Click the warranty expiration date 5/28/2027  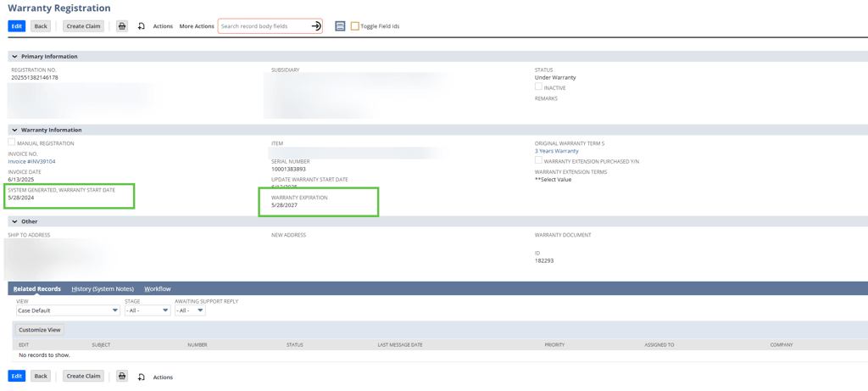click(284, 205)
